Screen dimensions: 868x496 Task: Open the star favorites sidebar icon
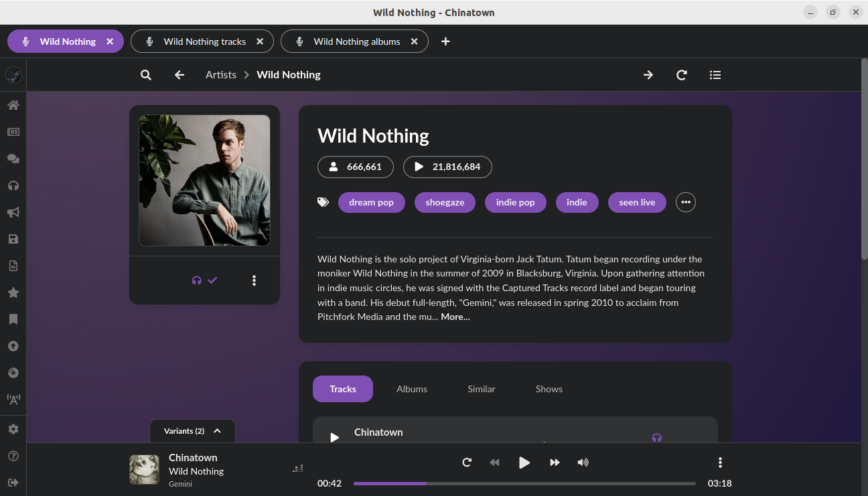click(13, 293)
